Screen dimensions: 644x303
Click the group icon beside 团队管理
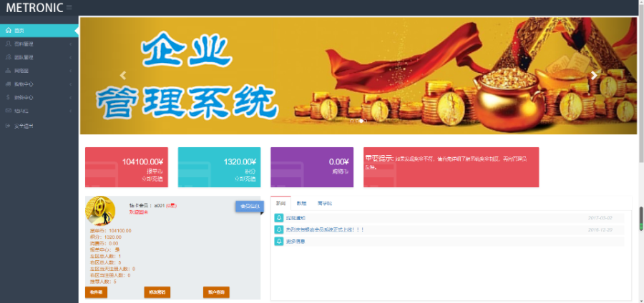[x=8, y=57]
